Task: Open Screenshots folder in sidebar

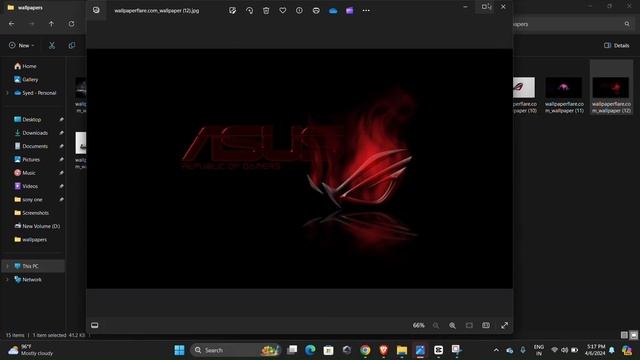Action: click(x=31, y=213)
